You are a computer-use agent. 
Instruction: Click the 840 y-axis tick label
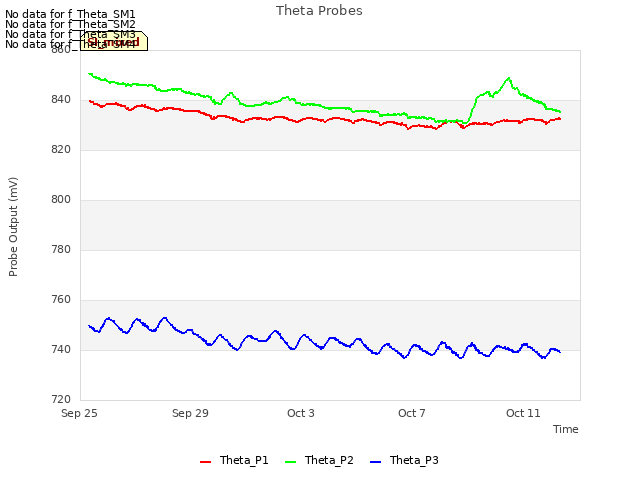coord(61,100)
